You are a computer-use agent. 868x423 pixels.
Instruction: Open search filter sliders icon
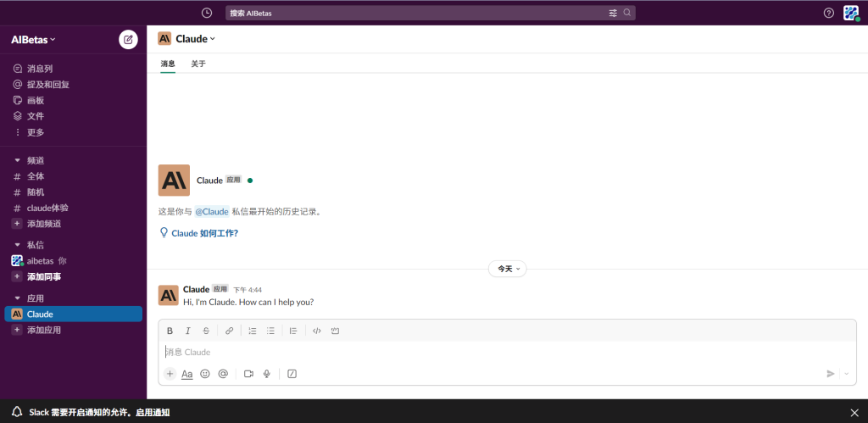(x=613, y=13)
